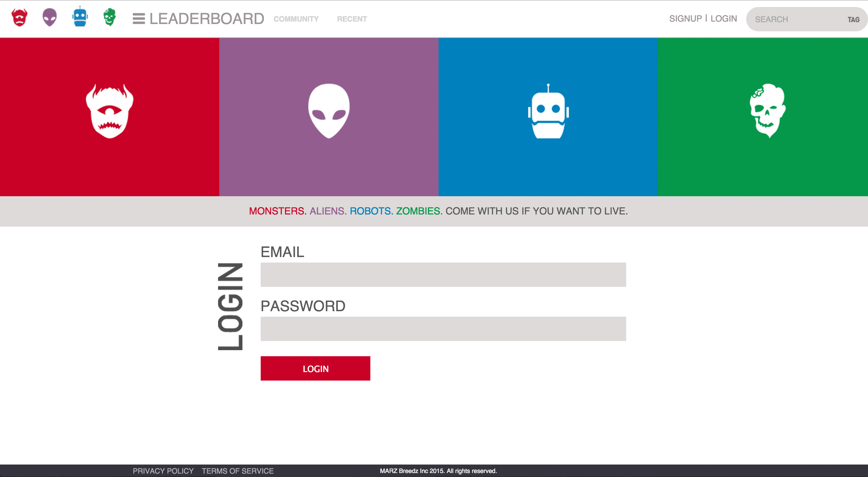868x477 pixels.
Task: Focus the Search input field
Action: click(x=795, y=19)
